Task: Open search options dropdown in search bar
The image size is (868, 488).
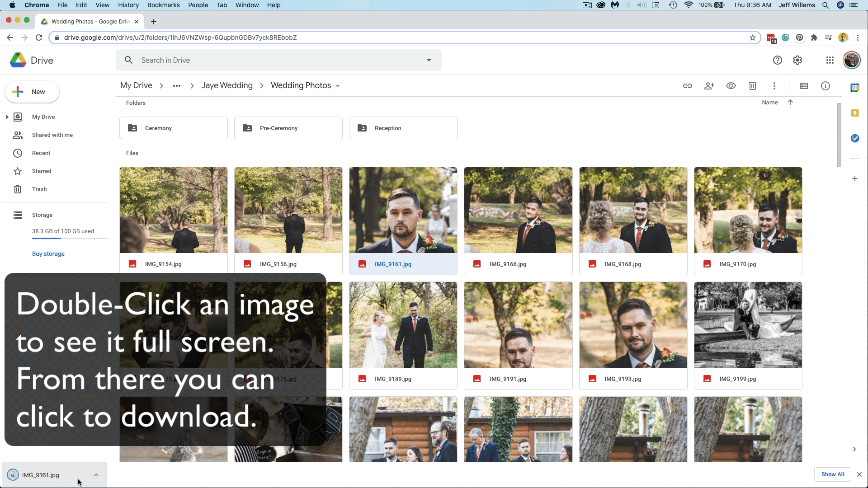Action: 429,60
